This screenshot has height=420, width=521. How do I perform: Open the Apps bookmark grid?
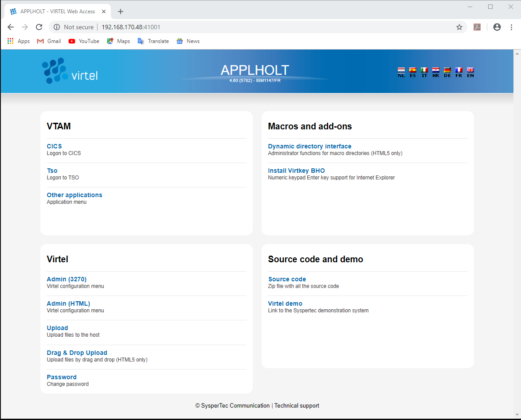19,41
